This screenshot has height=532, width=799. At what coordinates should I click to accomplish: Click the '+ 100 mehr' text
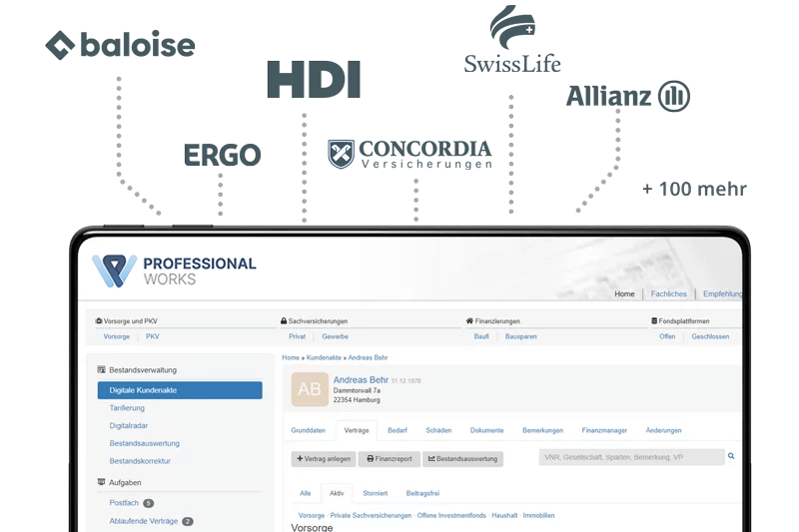click(694, 189)
